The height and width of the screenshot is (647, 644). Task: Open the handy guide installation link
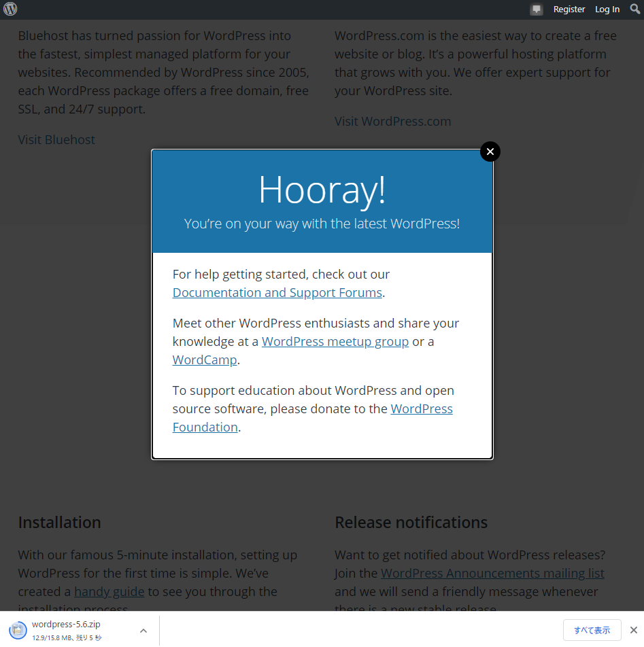(109, 592)
